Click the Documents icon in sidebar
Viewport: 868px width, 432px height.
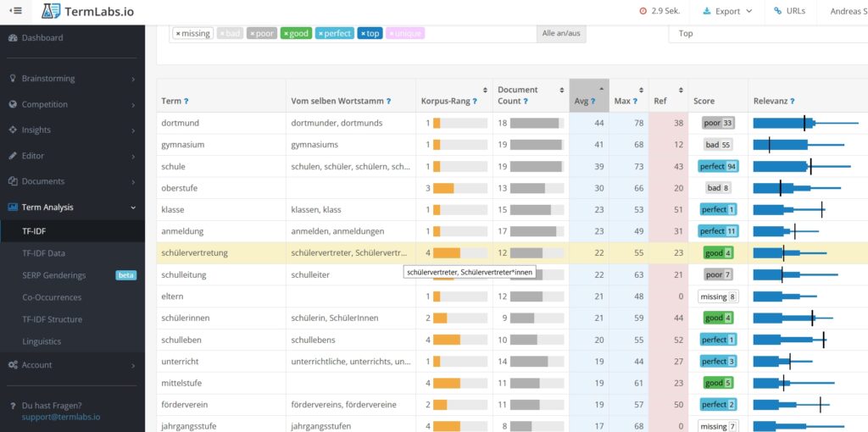[13, 181]
